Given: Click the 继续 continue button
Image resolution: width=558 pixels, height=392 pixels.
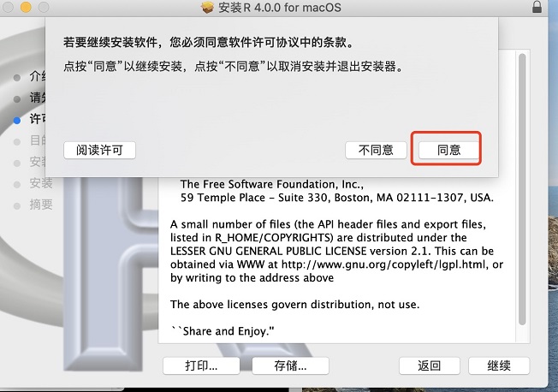Looking at the screenshot, I should [499, 365].
